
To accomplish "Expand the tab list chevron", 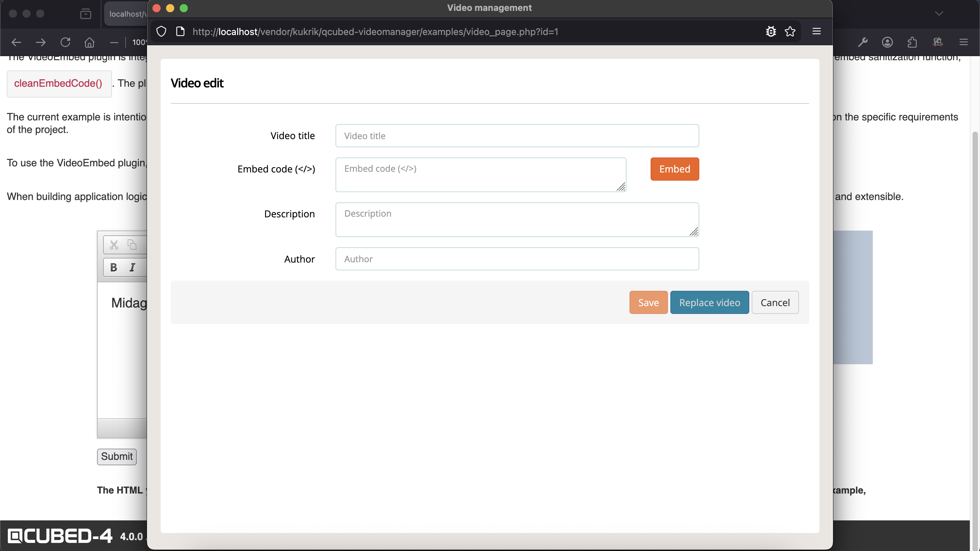I will pyautogui.click(x=939, y=14).
